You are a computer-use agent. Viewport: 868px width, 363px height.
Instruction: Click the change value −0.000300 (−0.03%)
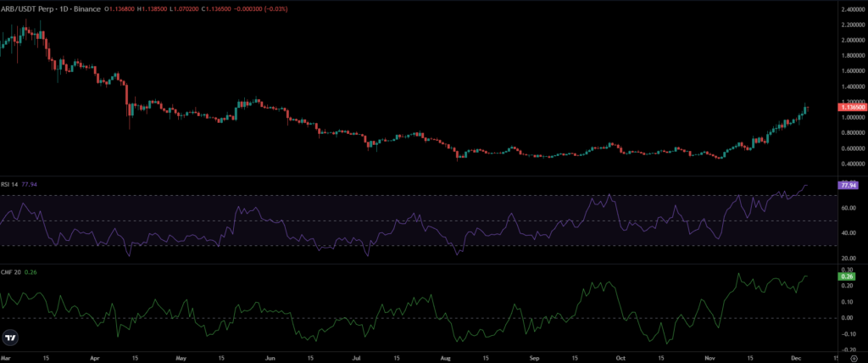pyautogui.click(x=261, y=8)
